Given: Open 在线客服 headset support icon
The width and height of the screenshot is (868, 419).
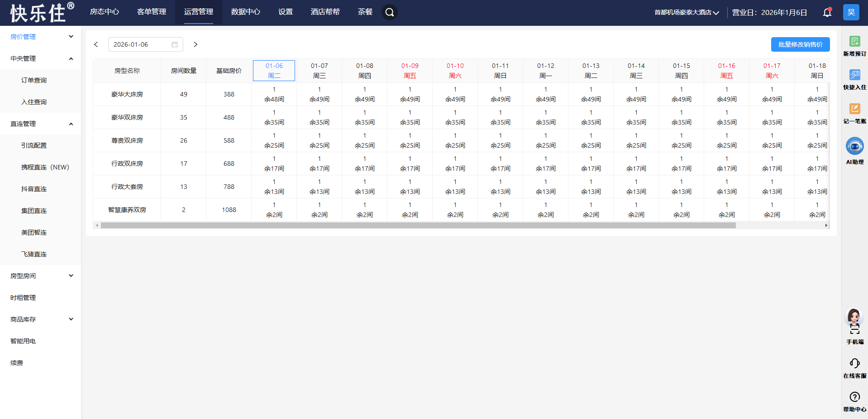Looking at the screenshot, I should [x=854, y=363].
